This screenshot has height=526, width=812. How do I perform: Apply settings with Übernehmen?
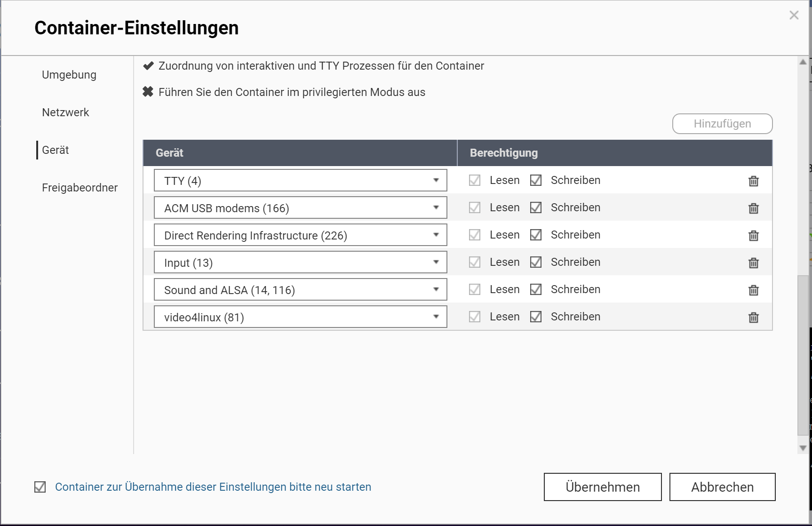pyautogui.click(x=603, y=487)
